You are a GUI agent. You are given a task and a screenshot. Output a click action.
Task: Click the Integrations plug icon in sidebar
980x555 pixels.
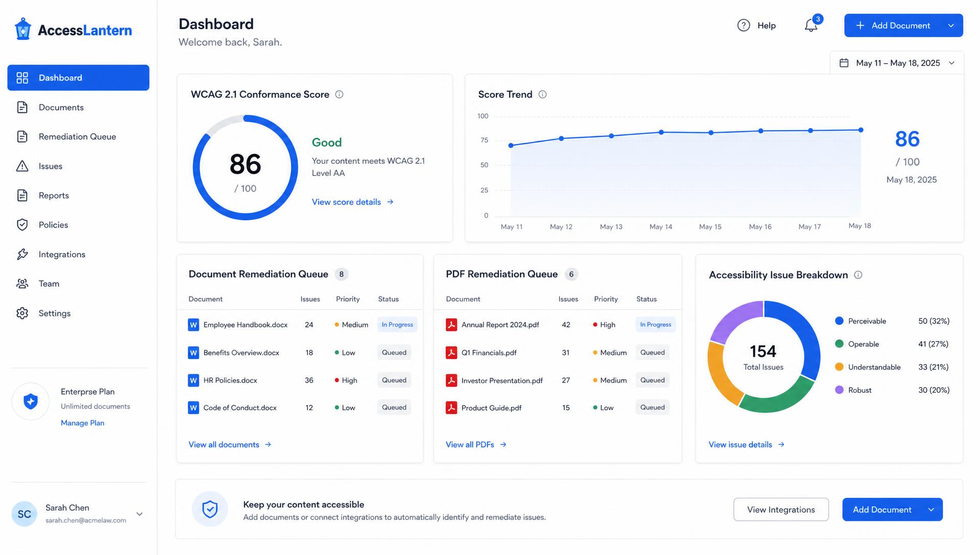click(x=22, y=255)
